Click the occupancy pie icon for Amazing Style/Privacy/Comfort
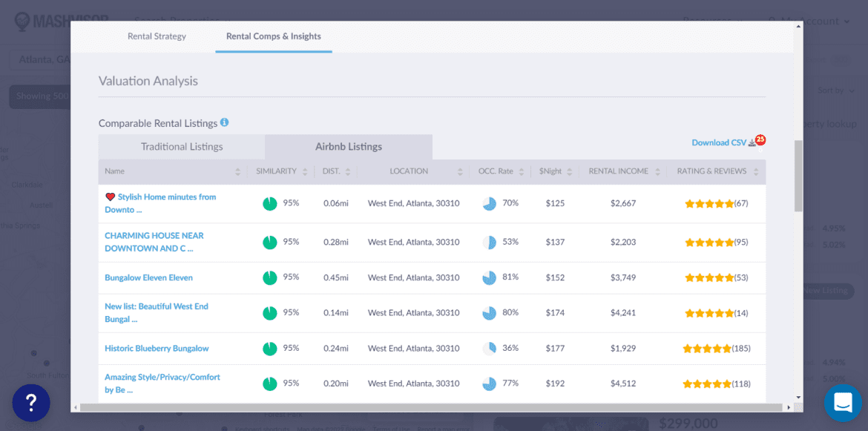 tap(489, 384)
